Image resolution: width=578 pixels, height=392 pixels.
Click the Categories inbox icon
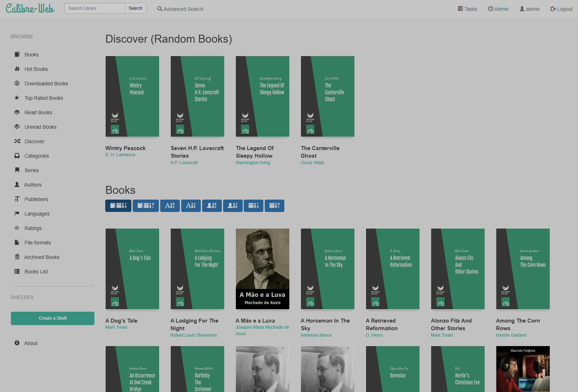(17, 155)
